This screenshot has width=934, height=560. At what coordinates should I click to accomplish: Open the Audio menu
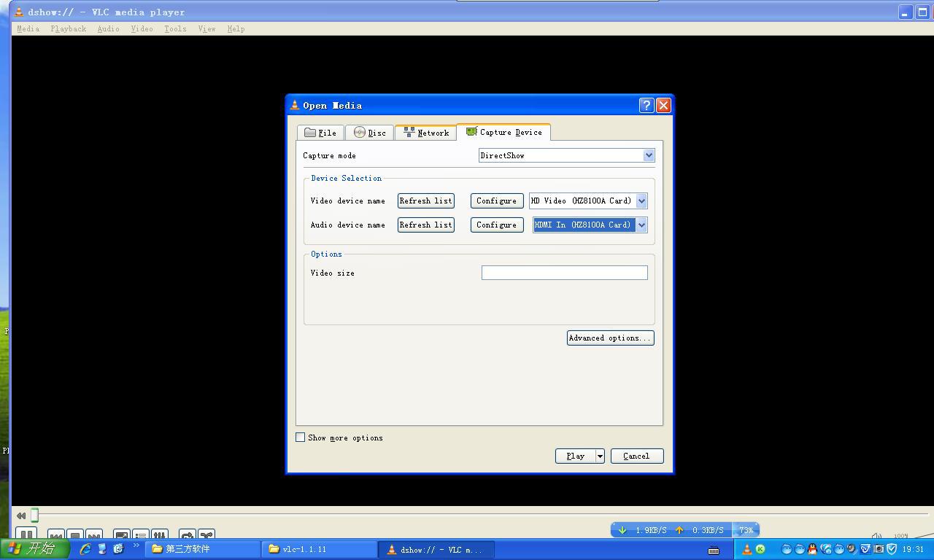[108, 29]
